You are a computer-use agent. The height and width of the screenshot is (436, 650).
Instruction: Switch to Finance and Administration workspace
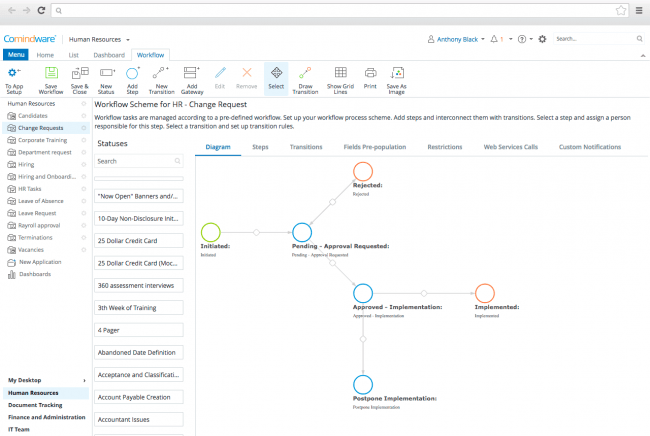[x=46, y=417]
